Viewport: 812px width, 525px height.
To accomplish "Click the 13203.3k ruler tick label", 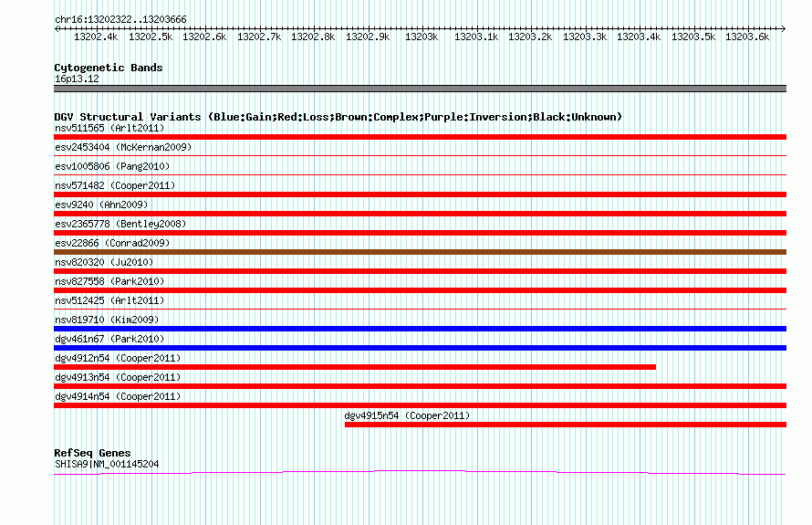I will (x=585, y=37).
